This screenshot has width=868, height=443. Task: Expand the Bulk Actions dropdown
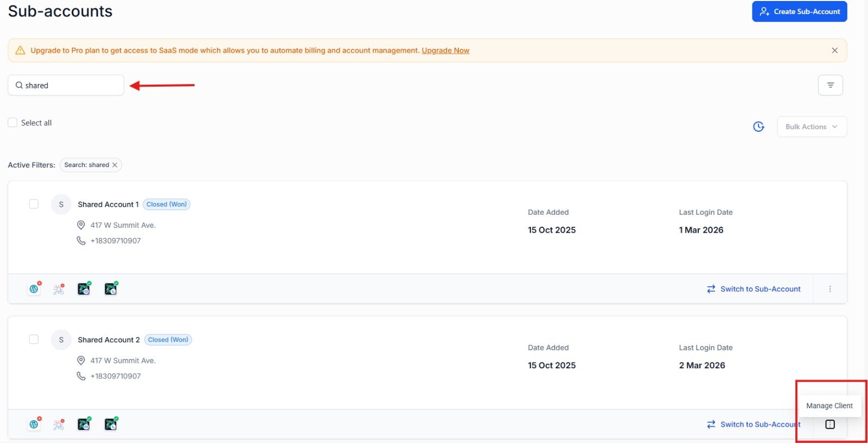pyautogui.click(x=812, y=126)
